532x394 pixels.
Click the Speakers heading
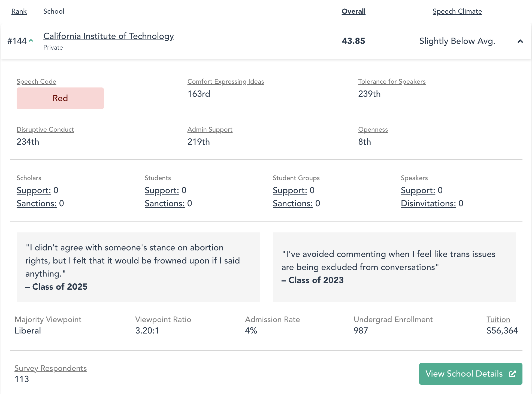(414, 178)
